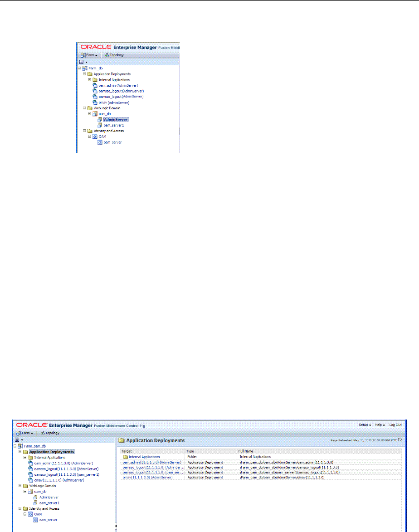The image size is (419, 532).
Task: Collapse Application Deployments in Farm_oam_db tree
Action: pyautogui.click(x=20, y=452)
